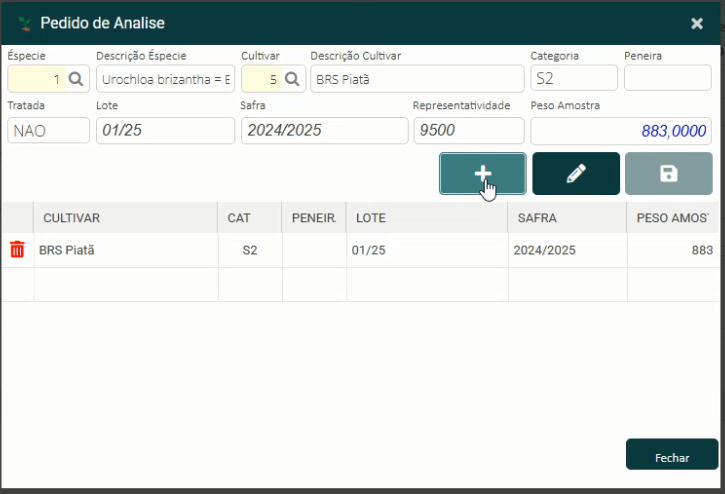Image resolution: width=725 pixels, height=494 pixels.
Task: Close the Pedido de Analise dialog with X
Action: (696, 23)
